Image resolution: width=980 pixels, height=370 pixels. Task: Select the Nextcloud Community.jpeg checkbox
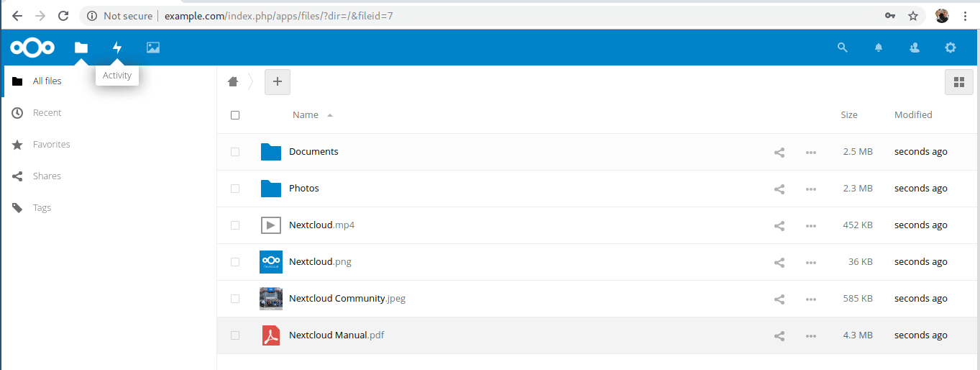(235, 299)
